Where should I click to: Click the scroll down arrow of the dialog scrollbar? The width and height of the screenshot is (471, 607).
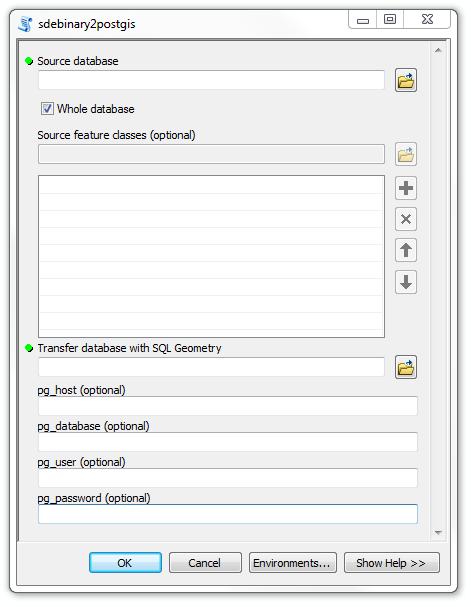(438, 533)
